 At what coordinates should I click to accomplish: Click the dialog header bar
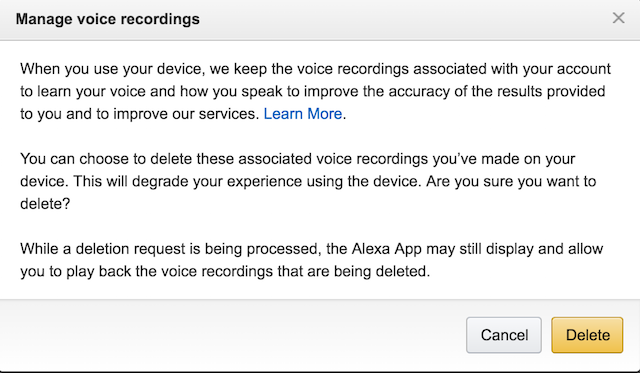coord(320,20)
